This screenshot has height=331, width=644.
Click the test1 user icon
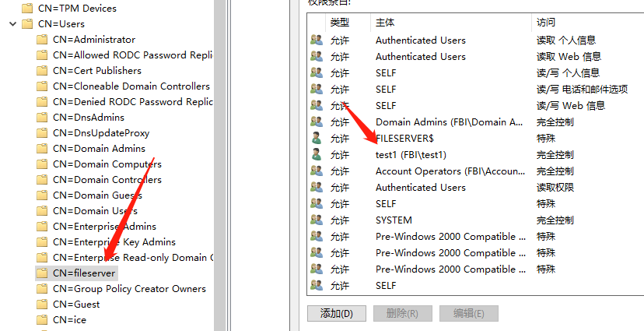[x=317, y=155]
